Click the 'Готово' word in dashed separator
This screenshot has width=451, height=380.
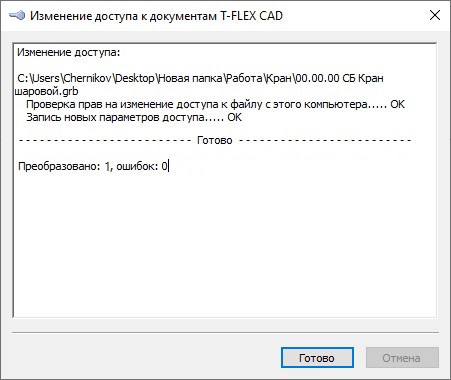point(215,140)
